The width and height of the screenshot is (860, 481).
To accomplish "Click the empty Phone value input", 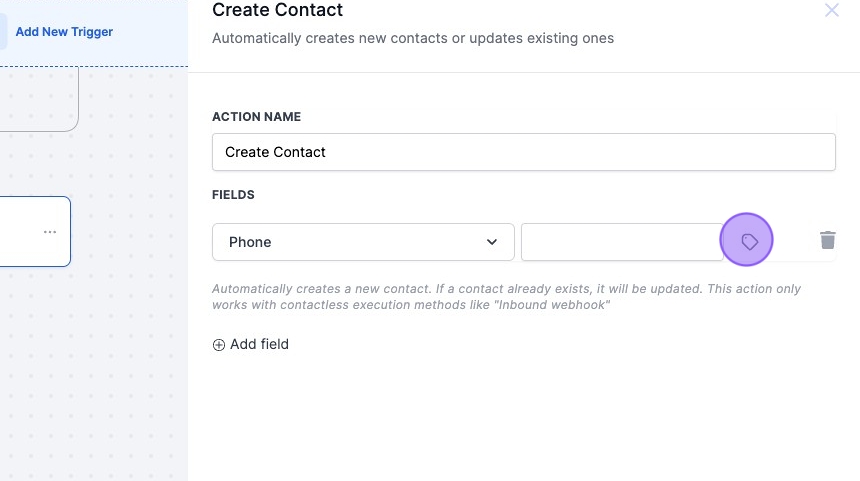I will [621, 242].
